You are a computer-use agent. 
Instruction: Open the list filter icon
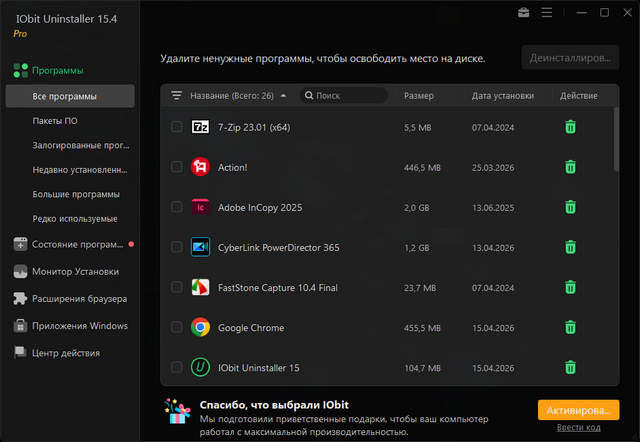pos(176,95)
